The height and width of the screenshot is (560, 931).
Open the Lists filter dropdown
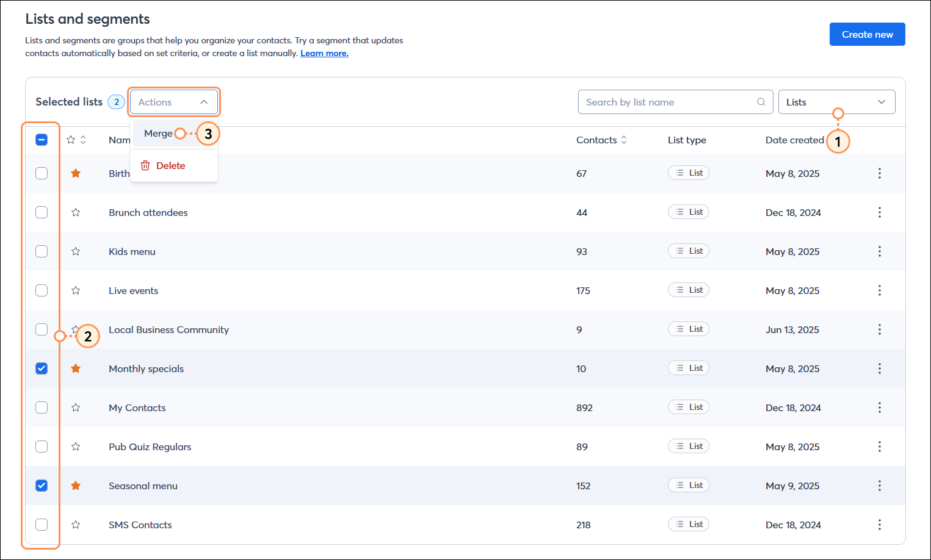[836, 101]
